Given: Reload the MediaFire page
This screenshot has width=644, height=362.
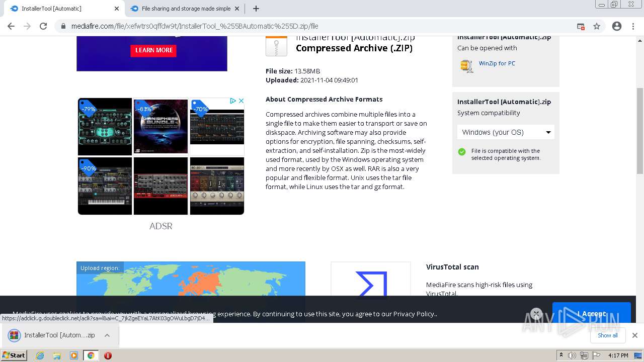Looking at the screenshot, I should click(x=43, y=26).
